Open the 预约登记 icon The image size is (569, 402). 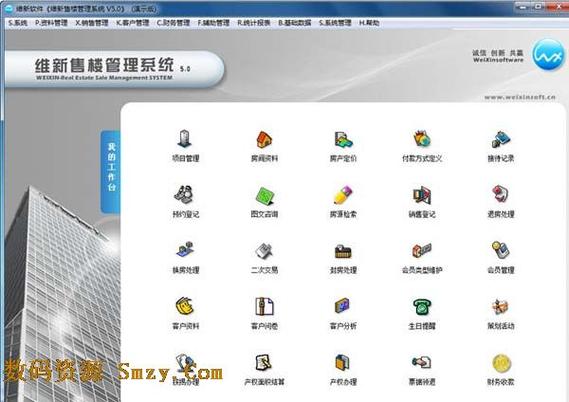coord(185,195)
